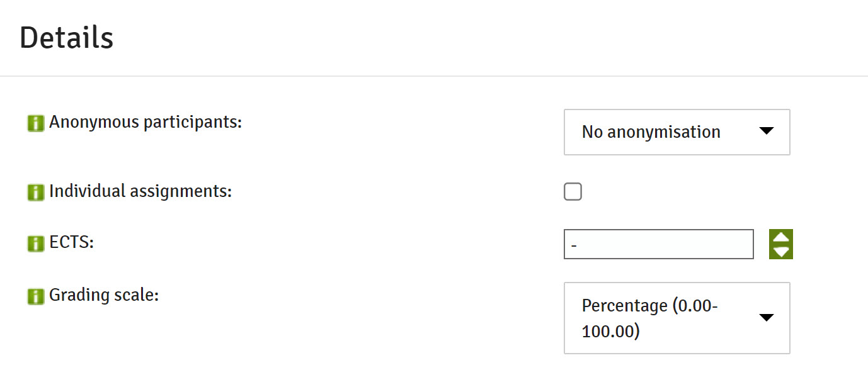Click the Individual assignments label
Image resolution: width=868 pixels, height=370 pixels.
pos(140,191)
